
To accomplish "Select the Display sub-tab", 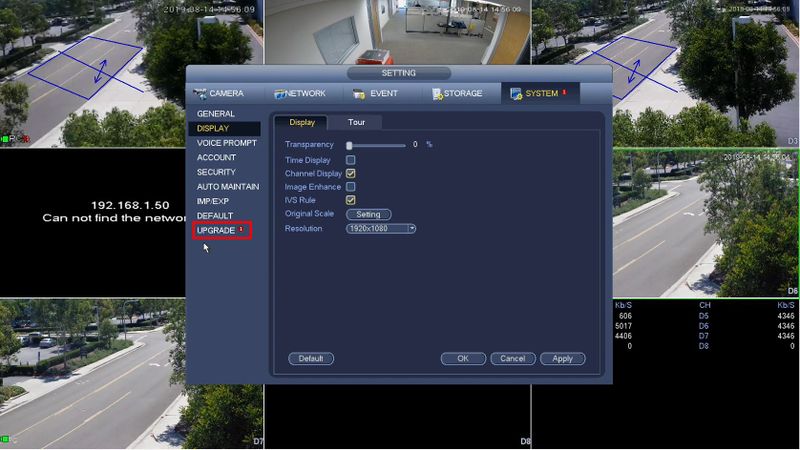I will point(302,122).
